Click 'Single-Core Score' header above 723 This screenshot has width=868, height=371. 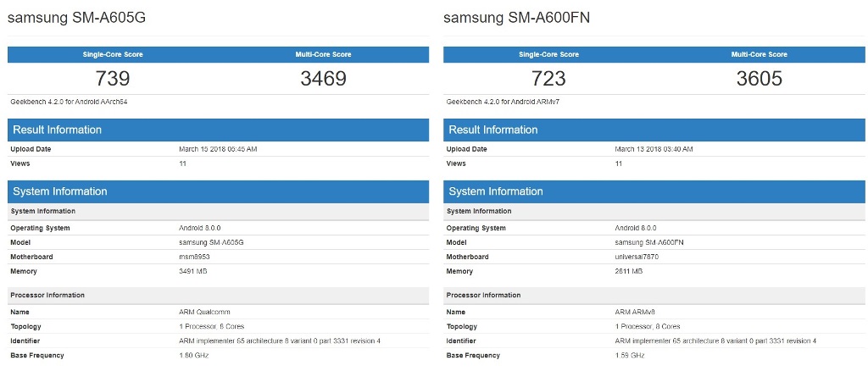(x=548, y=55)
